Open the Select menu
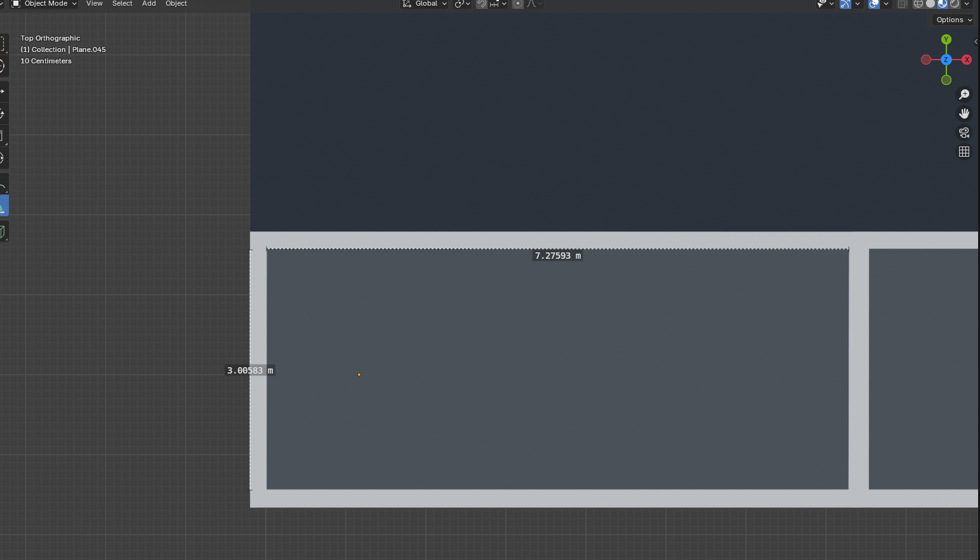 click(122, 4)
